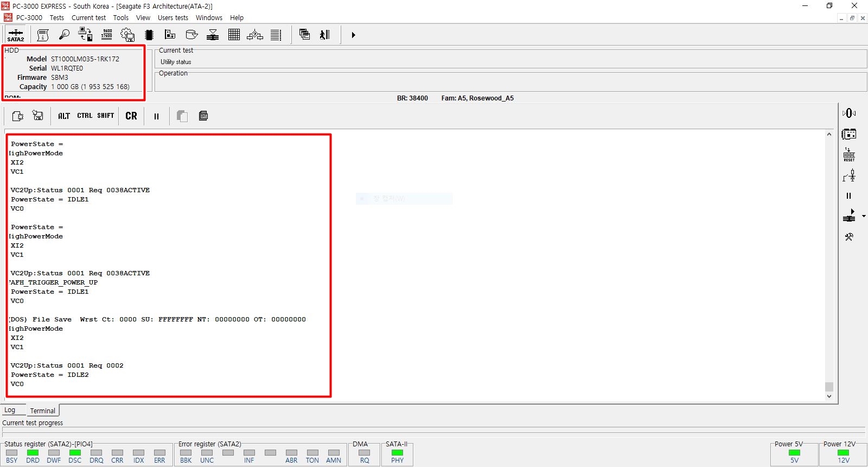Click the save to floppy terminal icon
The image size is (868, 467).
pyautogui.click(x=38, y=116)
